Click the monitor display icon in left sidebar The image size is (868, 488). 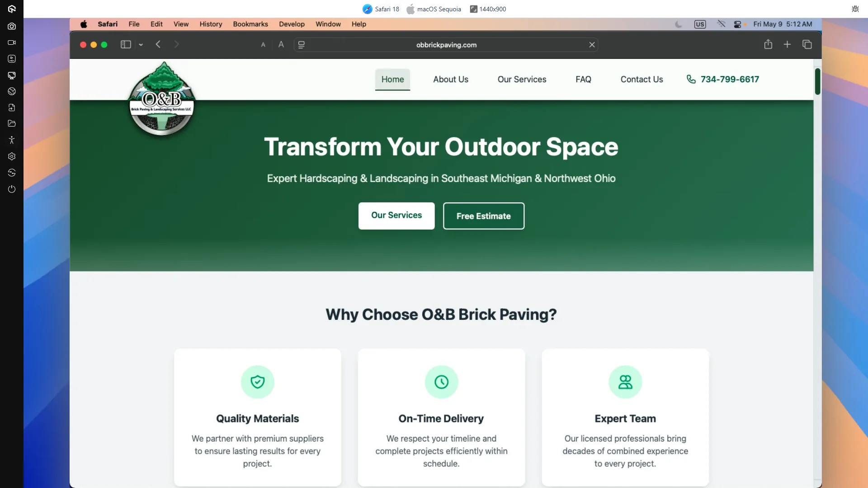click(12, 75)
